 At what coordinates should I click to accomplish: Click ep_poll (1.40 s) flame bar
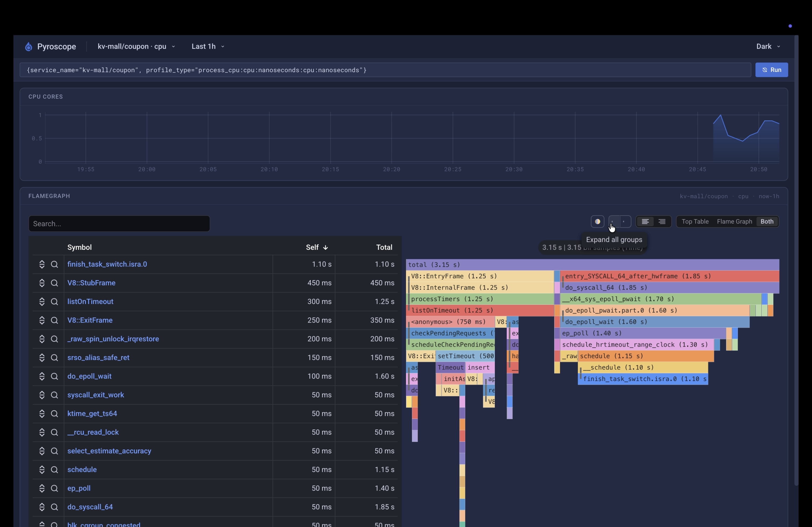click(x=643, y=333)
